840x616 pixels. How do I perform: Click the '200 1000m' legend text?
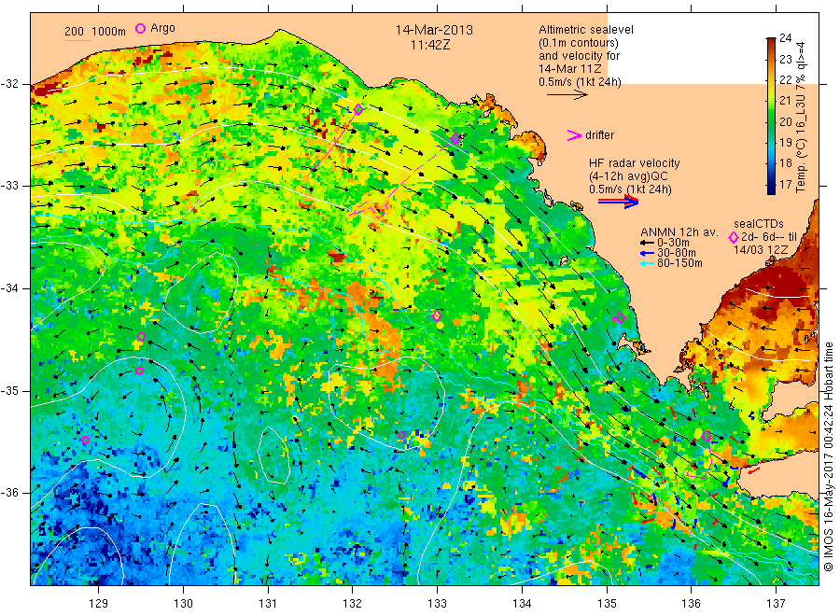point(95,32)
